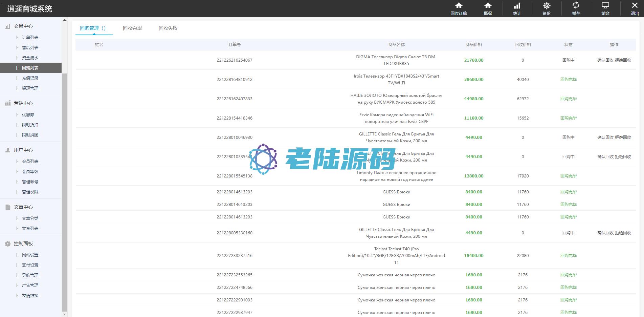Image resolution: width=644 pixels, height=317 pixels.
Task: Select 会员列表 in the sidebar
Action: click(x=30, y=162)
